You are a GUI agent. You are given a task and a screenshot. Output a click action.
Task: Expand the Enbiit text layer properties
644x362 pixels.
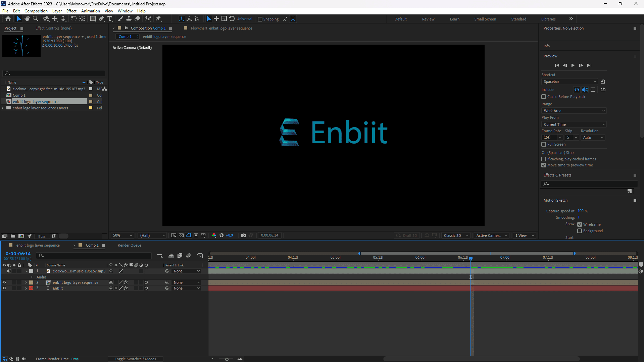[x=26, y=288]
